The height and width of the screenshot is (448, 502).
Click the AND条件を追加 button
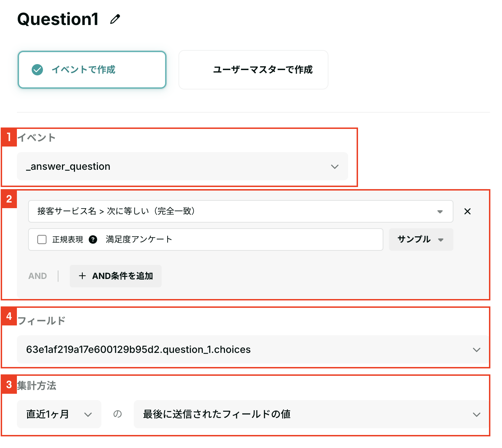tap(115, 276)
